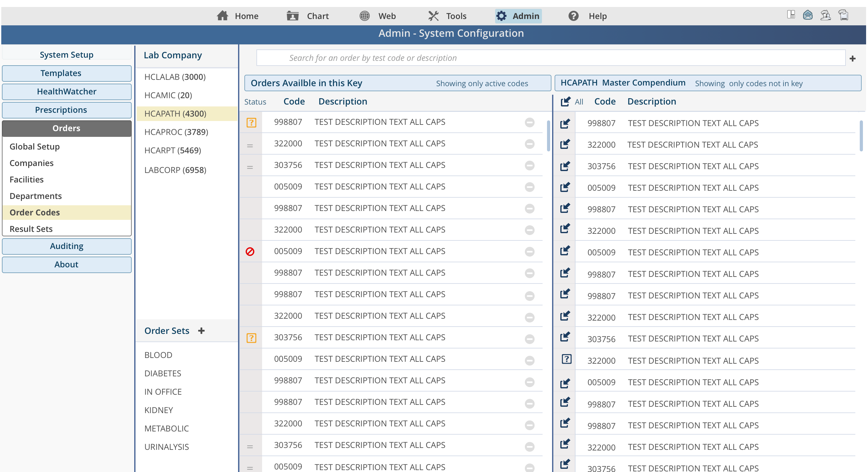Screen dimensions: 868x472
Task: Toggle 'Showing only active codes' filter
Action: (481, 84)
